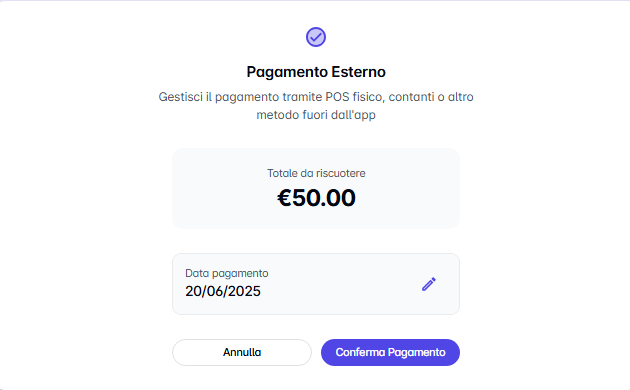Click the purple checkmark circle icon
This screenshot has height=390, width=630.
coord(316,37)
